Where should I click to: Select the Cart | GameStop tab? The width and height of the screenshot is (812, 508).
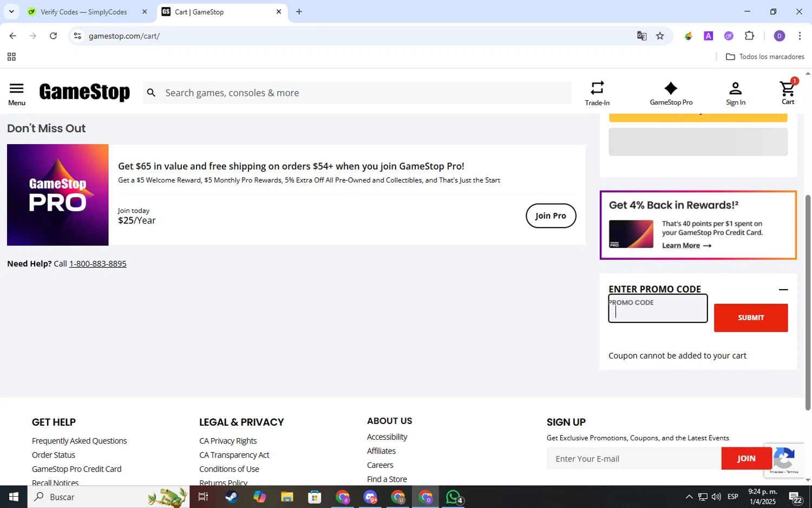(x=222, y=12)
